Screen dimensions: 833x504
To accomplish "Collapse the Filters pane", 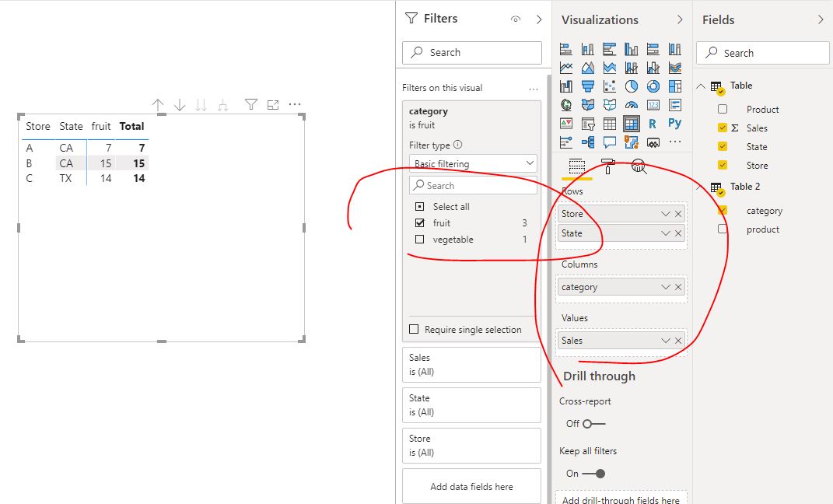I will click(539, 19).
